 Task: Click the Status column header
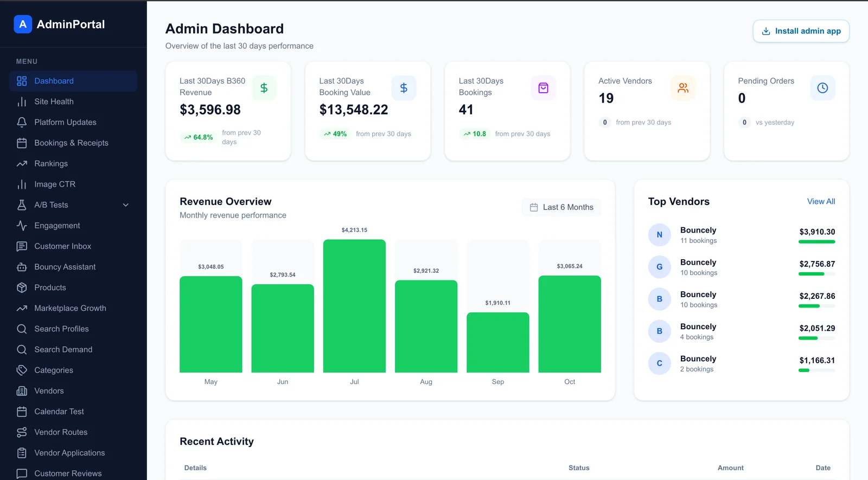click(x=579, y=468)
